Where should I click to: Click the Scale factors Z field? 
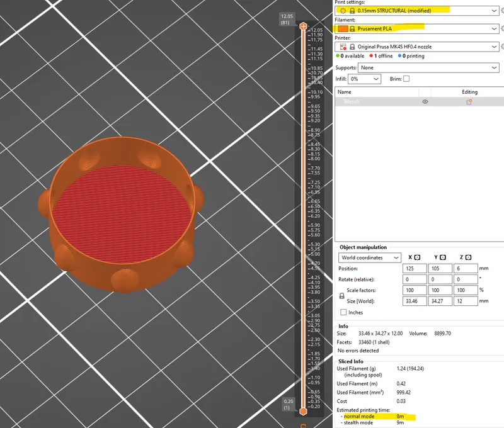click(x=466, y=290)
